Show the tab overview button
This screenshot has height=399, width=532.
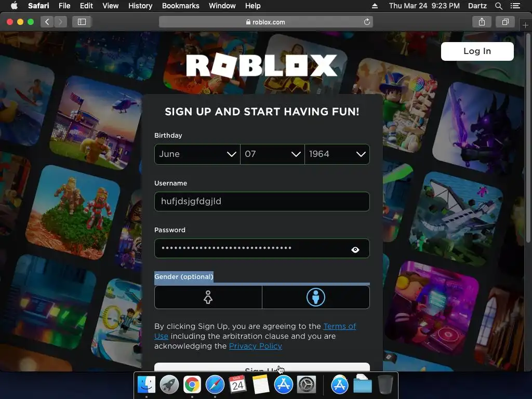click(505, 22)
